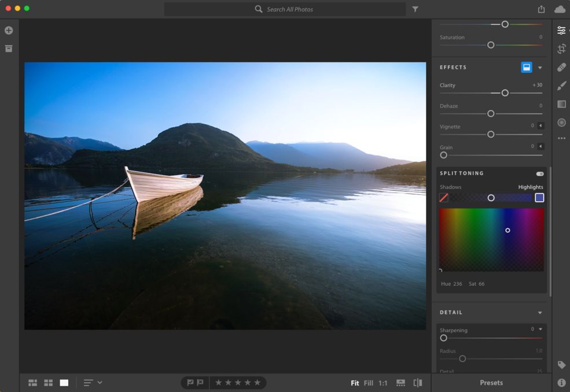Click the Add Photos plus icon

point(9,30)
